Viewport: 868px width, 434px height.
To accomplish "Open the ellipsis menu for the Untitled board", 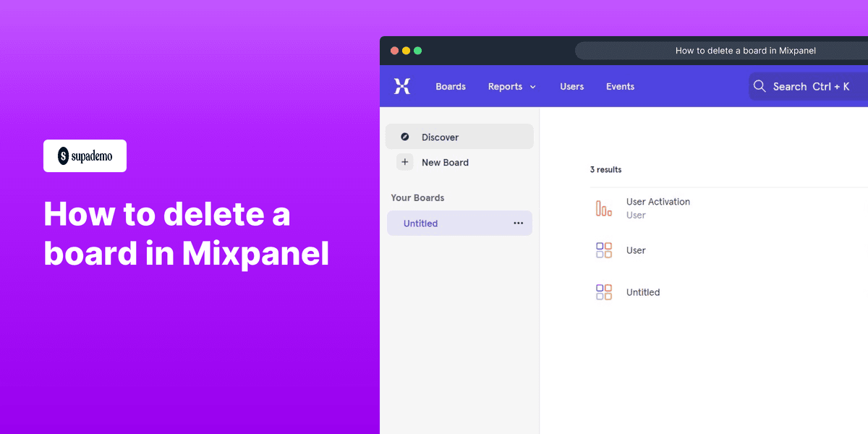I will click(x=518, y=223).
